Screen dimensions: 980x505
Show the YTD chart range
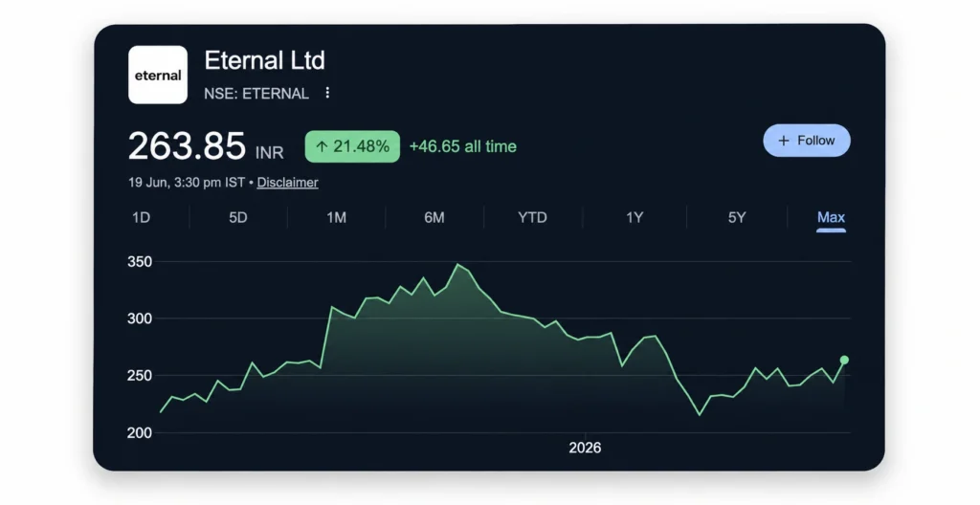click(x=532, y=217)
